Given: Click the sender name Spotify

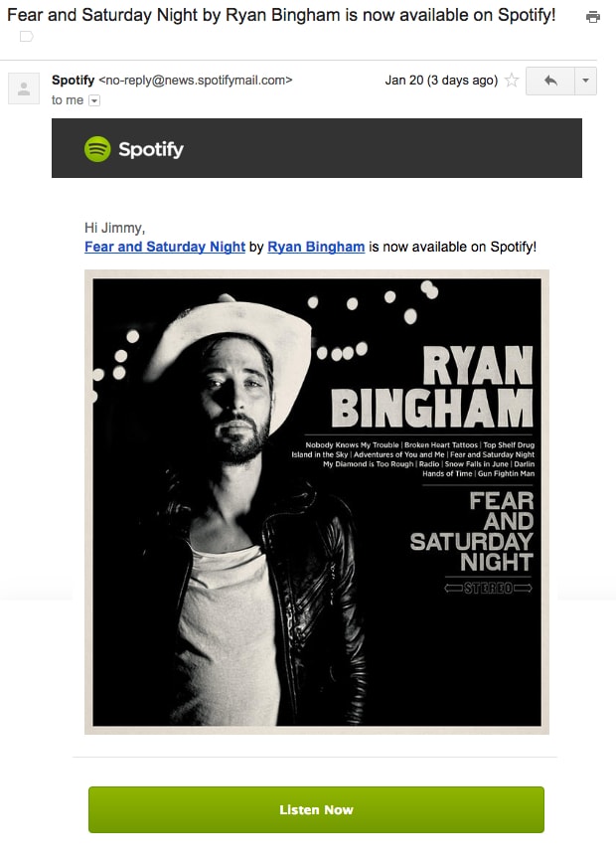Looking at the screenshot, I should pos(74,80).
